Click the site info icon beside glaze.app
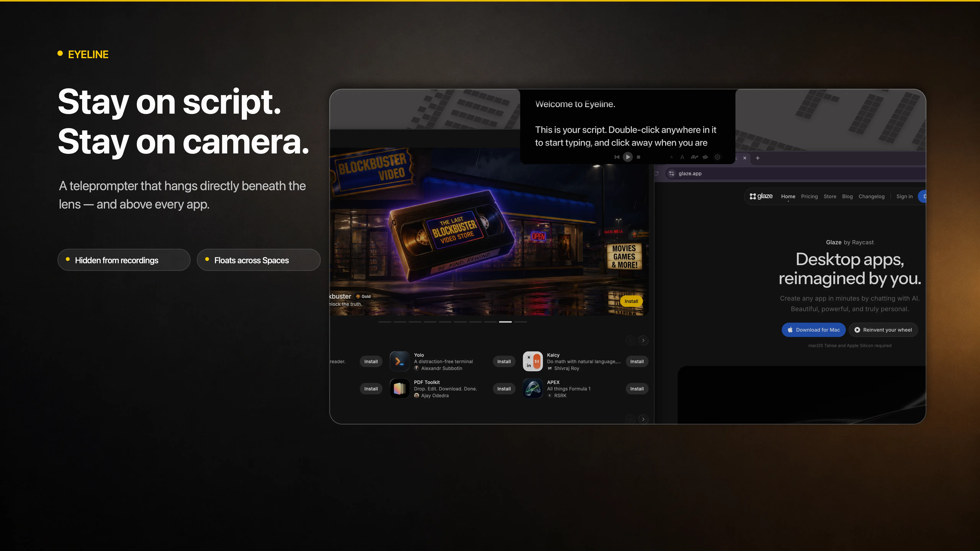This screenshot has width=980, height=551. click(671, 173)
